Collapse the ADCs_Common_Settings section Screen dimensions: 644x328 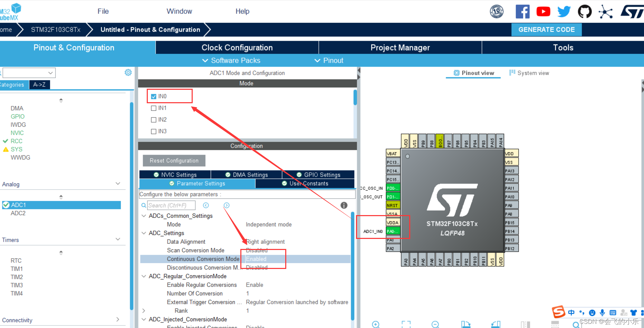pos(144,215)
